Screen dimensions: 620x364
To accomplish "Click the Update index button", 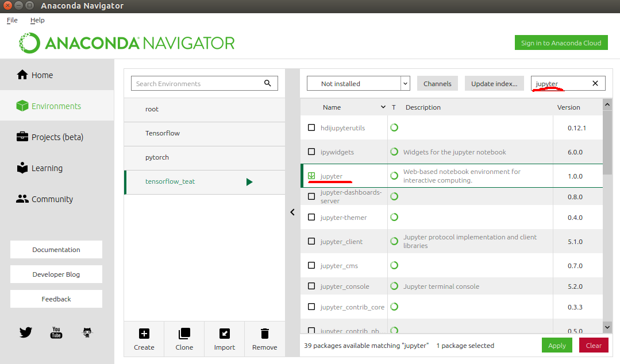I will coord(494,83).
